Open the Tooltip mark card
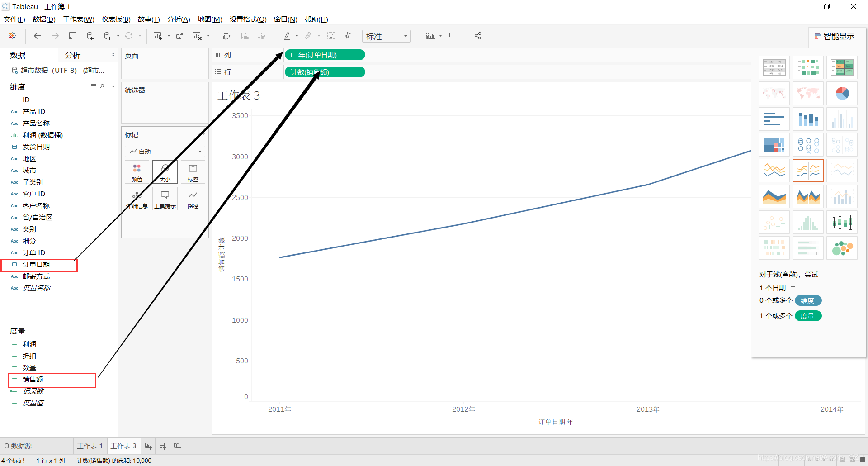Image resolution: width=868 pixels, height=466 pixels. [165, 199]
